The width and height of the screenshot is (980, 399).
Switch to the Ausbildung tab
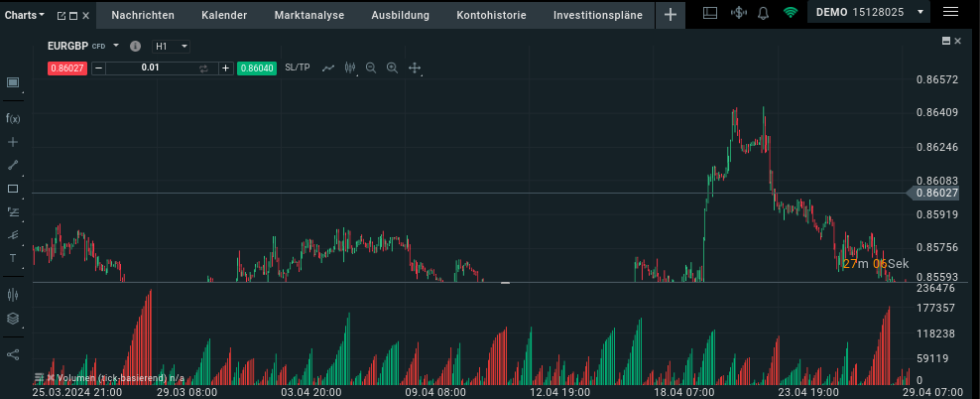(x=400, y=15)
